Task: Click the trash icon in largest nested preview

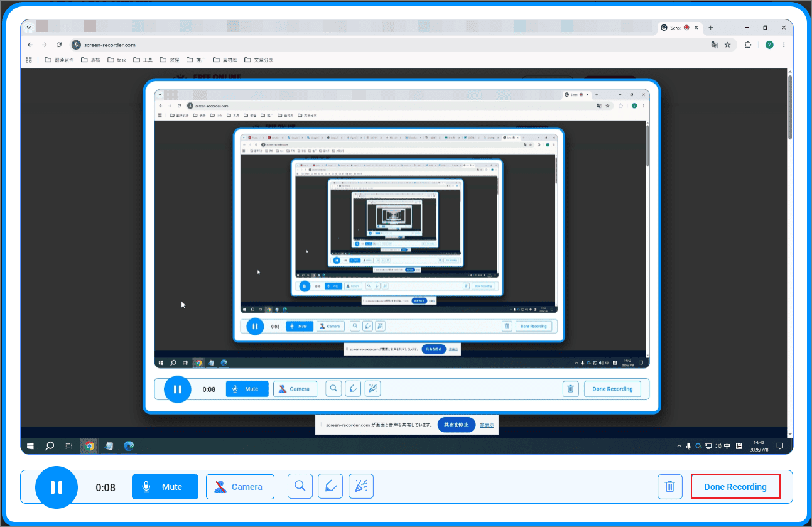Action: pyautogui.click(x=570, y=389)
